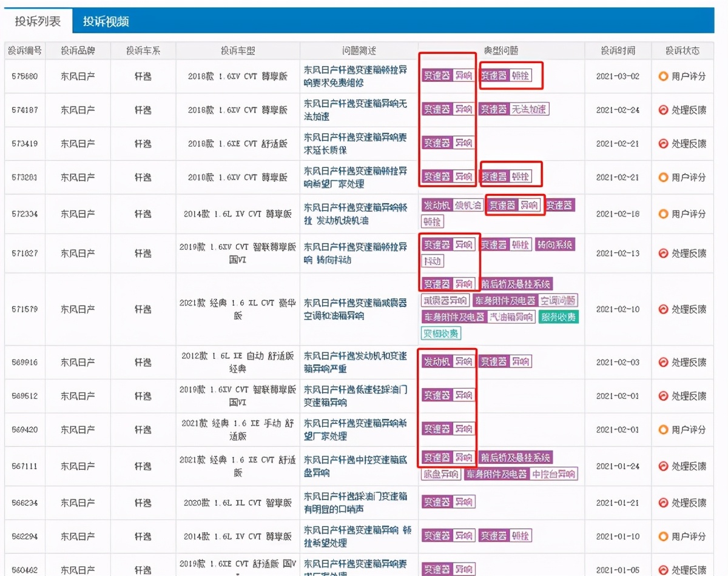The width and height of the screenshot is (728, 576).
Task: Open complaint 变速箱异响无法加速
Action: pos(356,110)
